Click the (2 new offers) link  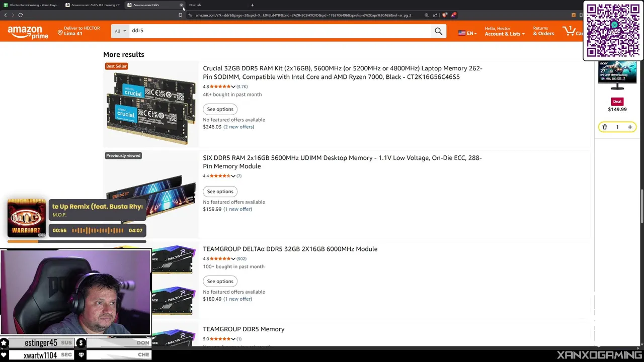pos(238,127)
